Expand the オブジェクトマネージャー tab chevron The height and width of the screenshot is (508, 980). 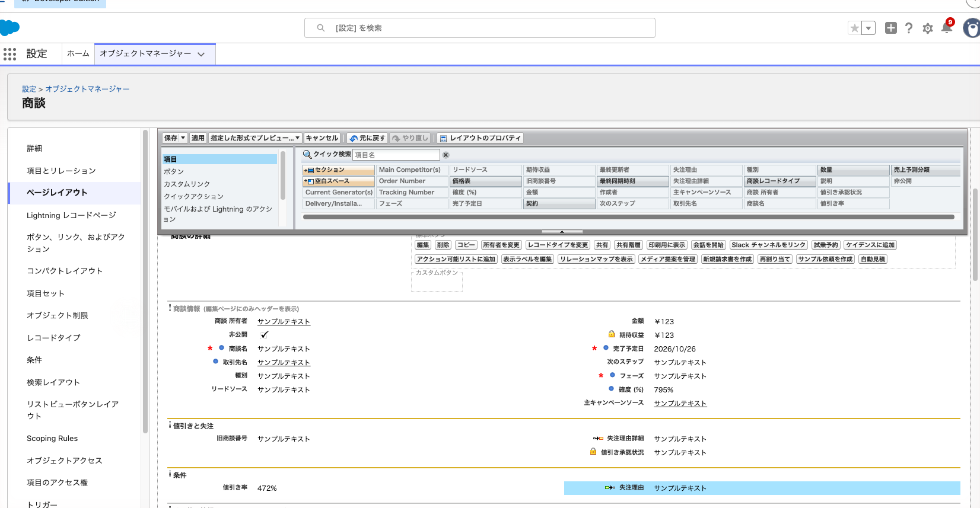pyautogui.click(x=201, y=54)
